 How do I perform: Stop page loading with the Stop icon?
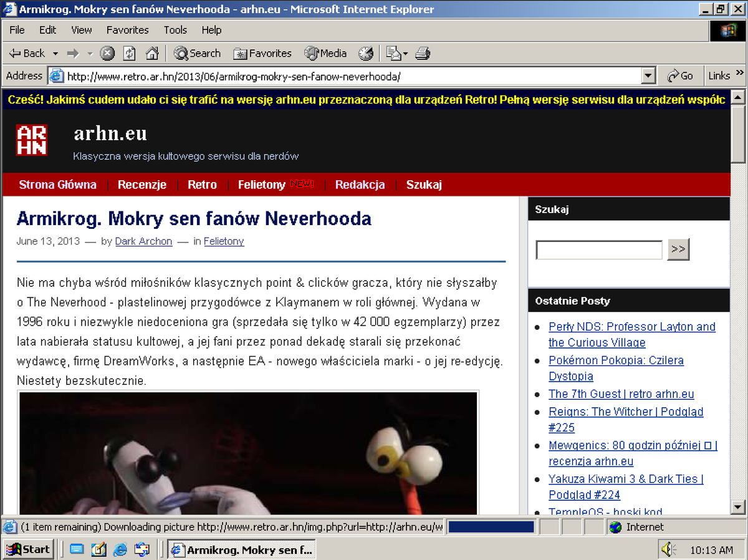pos(107,54)
